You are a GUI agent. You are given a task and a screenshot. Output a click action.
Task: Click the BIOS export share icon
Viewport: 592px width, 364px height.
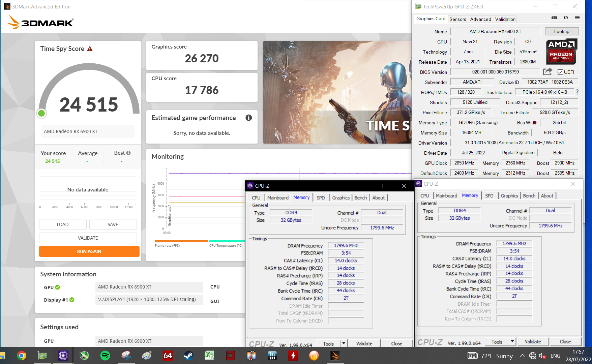click(547, 71)
